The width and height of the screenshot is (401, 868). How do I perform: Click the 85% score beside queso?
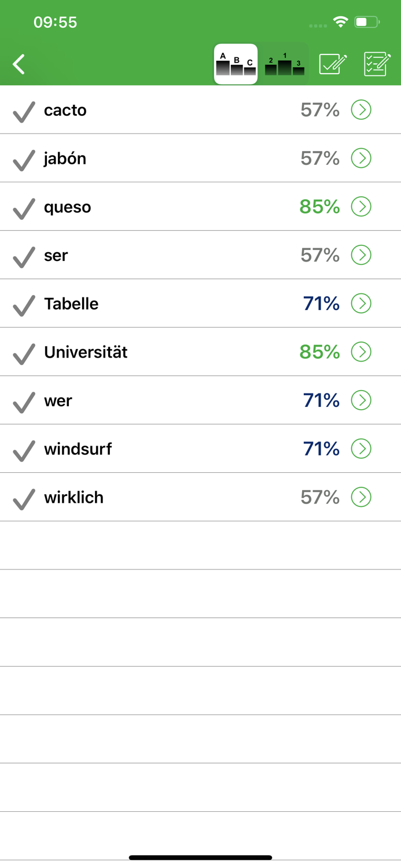(x=319, y=207)
